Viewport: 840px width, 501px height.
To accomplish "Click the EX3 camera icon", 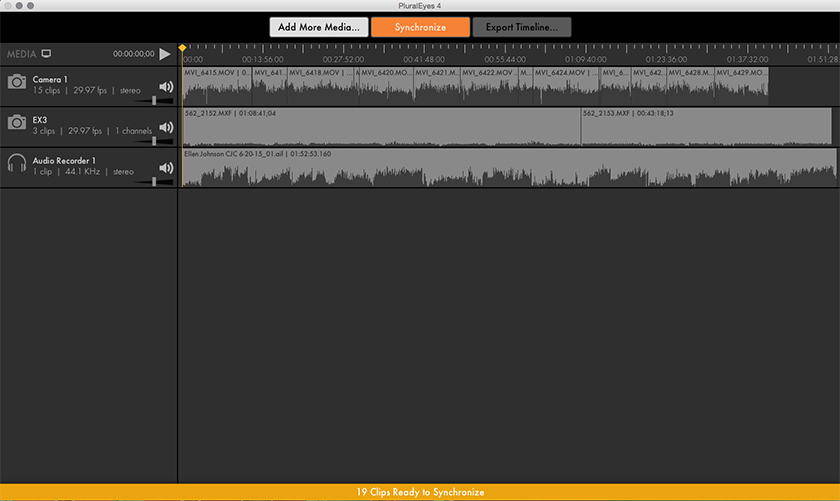I will 16,122.
